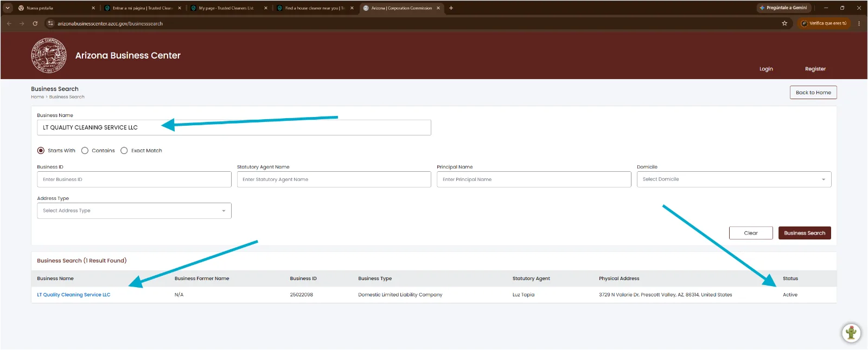The height and width of the screenshot is (350, 868).
Task: Click the browser address bar URL
Action: 110,24
